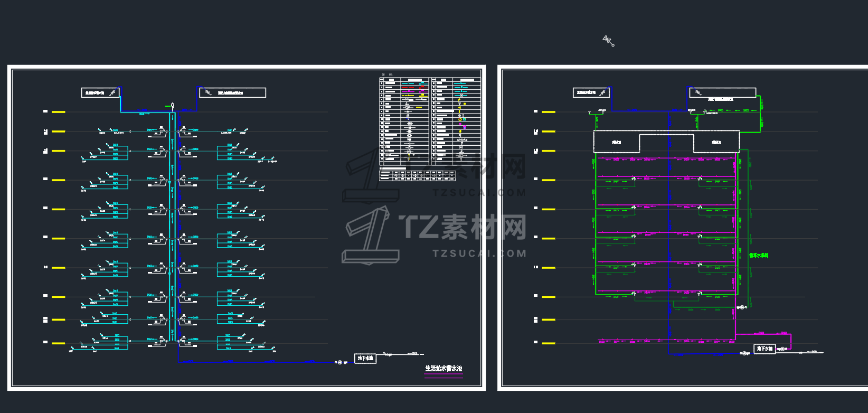Select the vent symbol atop the left drawing's riser

172,106
